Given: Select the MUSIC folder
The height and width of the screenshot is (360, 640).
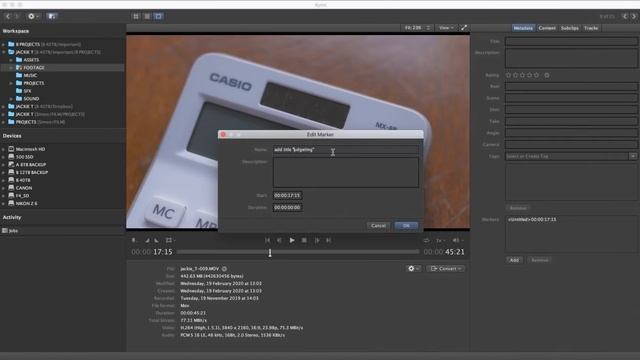Looking at the screenshot, I should tap(30, 75).
